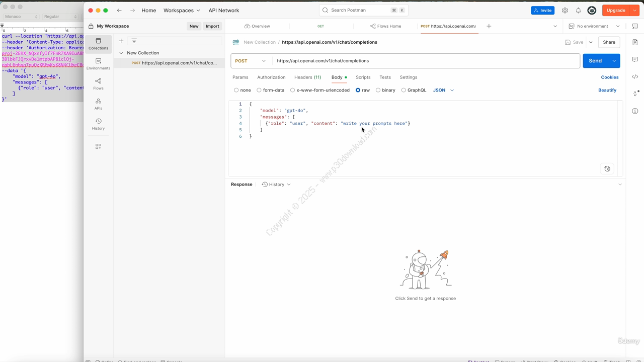
Task: Open API Network in top bar
Action: [x=224, y=10]
